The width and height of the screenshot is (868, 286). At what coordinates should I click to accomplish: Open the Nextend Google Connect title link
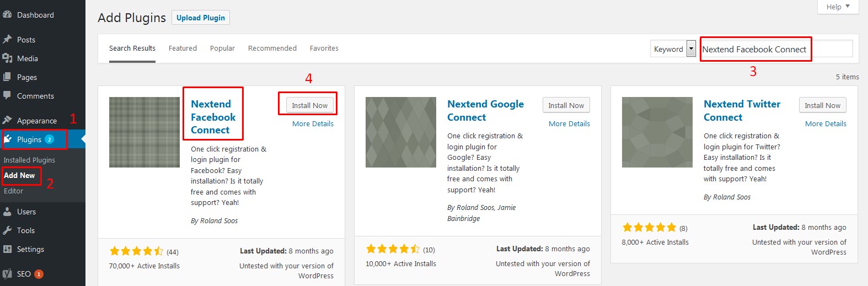click(x=485, y=111)
